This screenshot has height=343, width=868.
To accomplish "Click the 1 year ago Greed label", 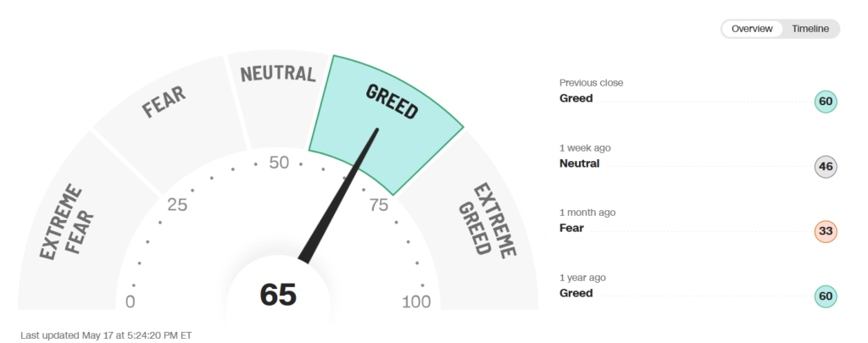I will point(576,293).
